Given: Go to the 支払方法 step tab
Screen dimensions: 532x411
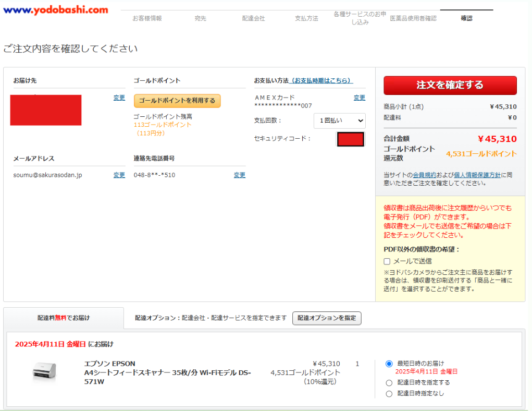Looking at the screenshot, I should click(306, 18).
